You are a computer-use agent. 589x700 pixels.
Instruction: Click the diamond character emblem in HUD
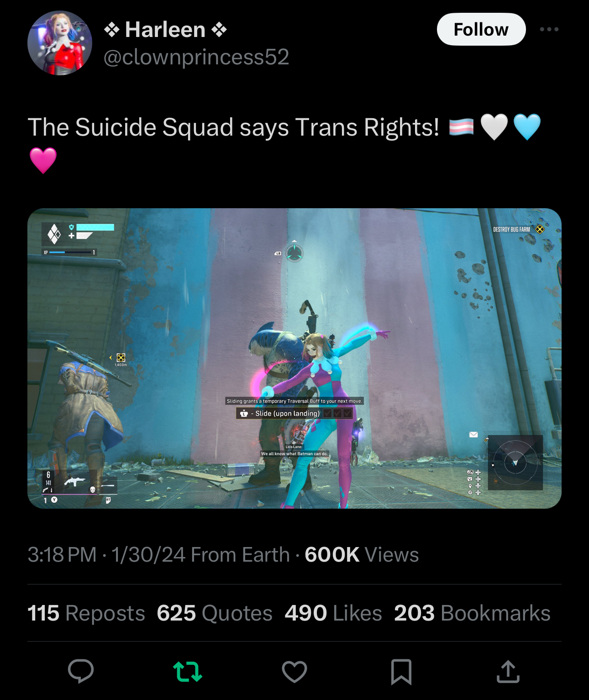click(x=54, y=234)
